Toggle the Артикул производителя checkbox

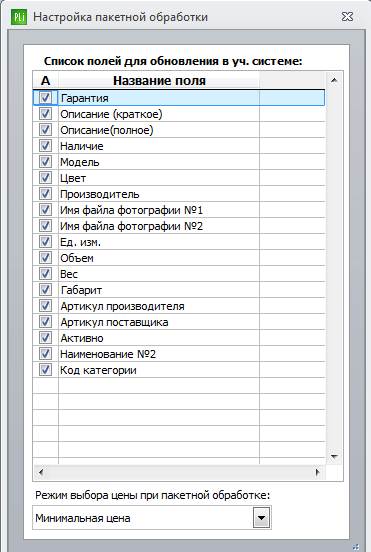click(45, 306)
